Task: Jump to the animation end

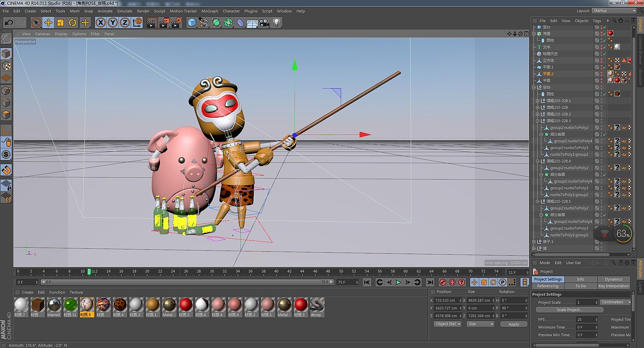Action: click(430, 283)
